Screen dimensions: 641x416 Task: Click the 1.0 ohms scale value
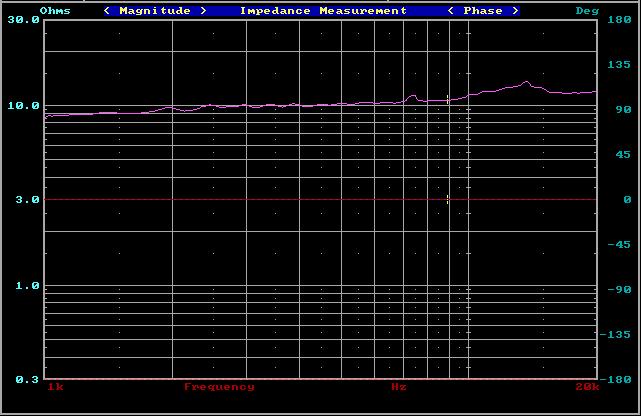(28, 286)
